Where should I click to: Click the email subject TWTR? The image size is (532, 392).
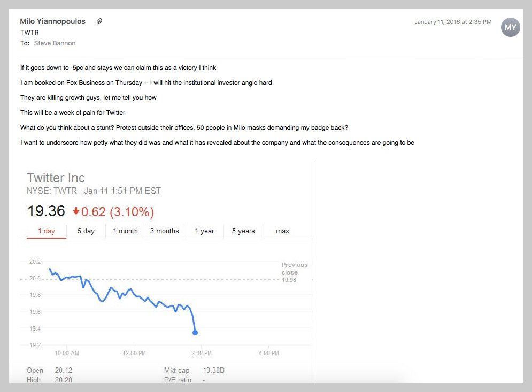(29, 33)
